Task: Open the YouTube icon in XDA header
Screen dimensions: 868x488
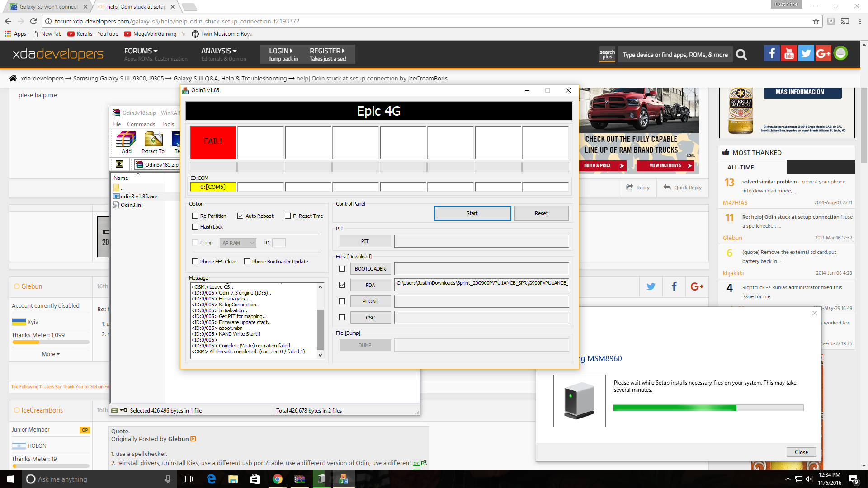Action: coord(789,54)
